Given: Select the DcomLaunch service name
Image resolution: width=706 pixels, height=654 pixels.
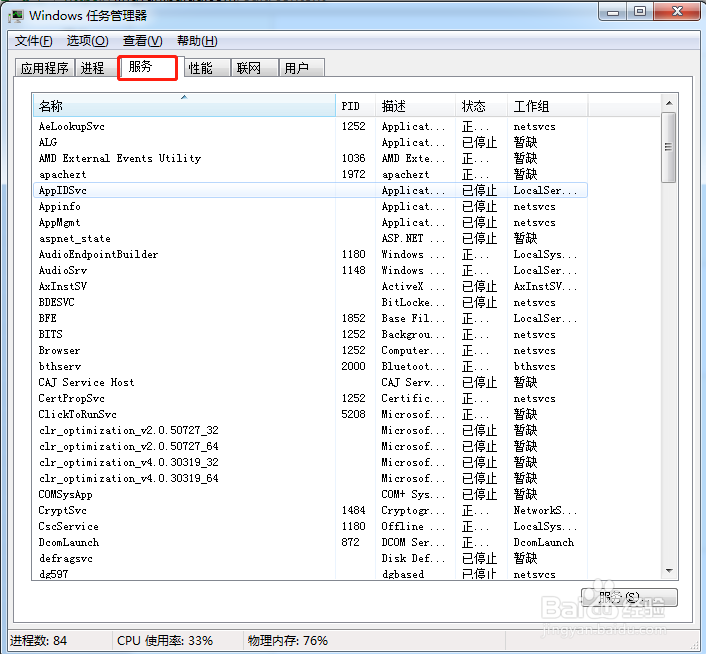Looking at the screenshot, I should pos(69,542).
